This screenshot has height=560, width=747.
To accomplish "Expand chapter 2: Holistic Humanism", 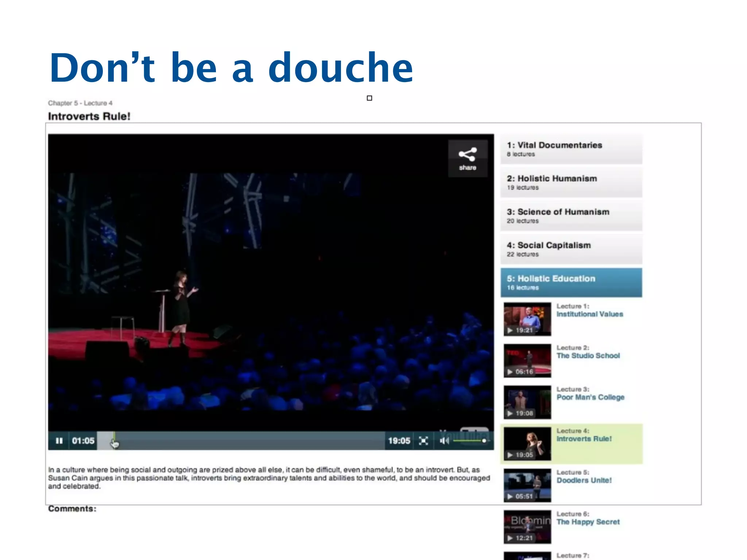I will click(571, 182).
